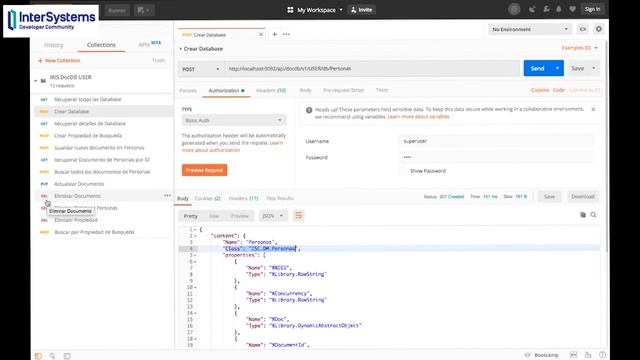This screenshot has height=360, width=640.
Task: Open the Actualizar Documento request
Action: click(103, 184)
